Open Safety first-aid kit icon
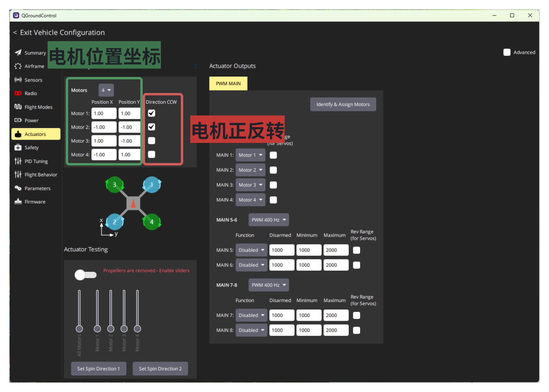549x392 pixels. tap(18, 147)
